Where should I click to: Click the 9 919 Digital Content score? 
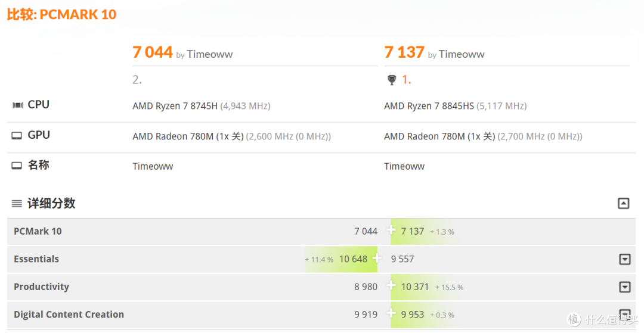(x=366, y=315)
